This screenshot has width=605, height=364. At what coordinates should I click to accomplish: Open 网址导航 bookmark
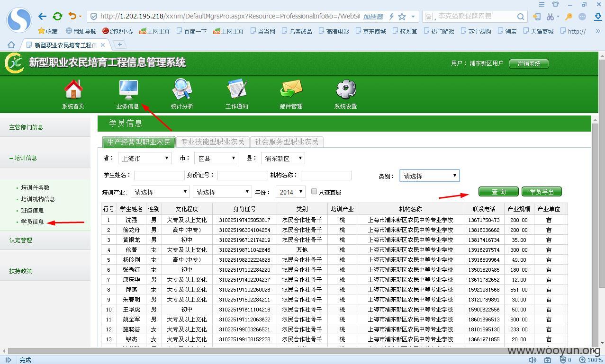(x=81, y=31)
